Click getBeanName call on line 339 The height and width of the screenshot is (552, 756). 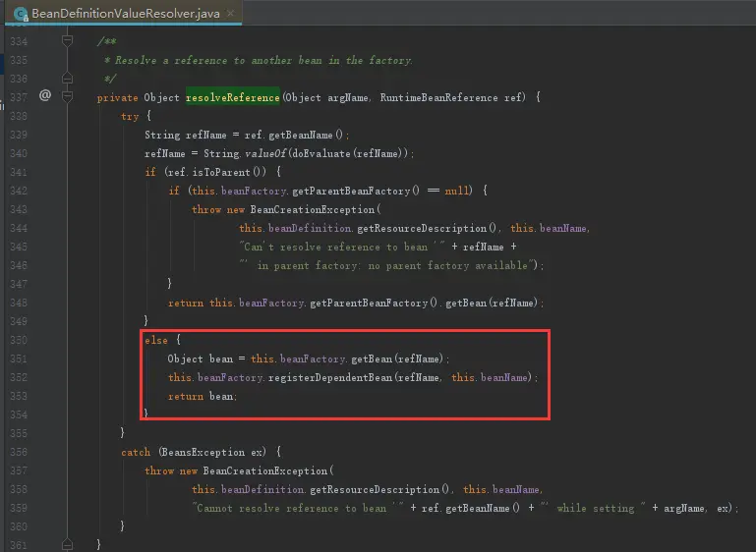point(301,135)
